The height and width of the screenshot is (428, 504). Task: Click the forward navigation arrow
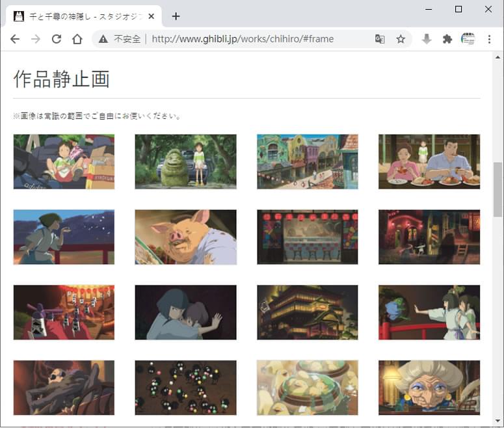pyautogui.click(x=36, y=39)
